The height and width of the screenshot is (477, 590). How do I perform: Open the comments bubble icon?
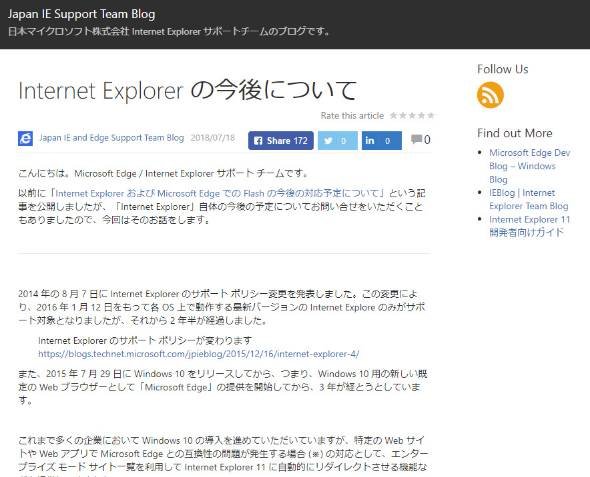tap(416, 139)
